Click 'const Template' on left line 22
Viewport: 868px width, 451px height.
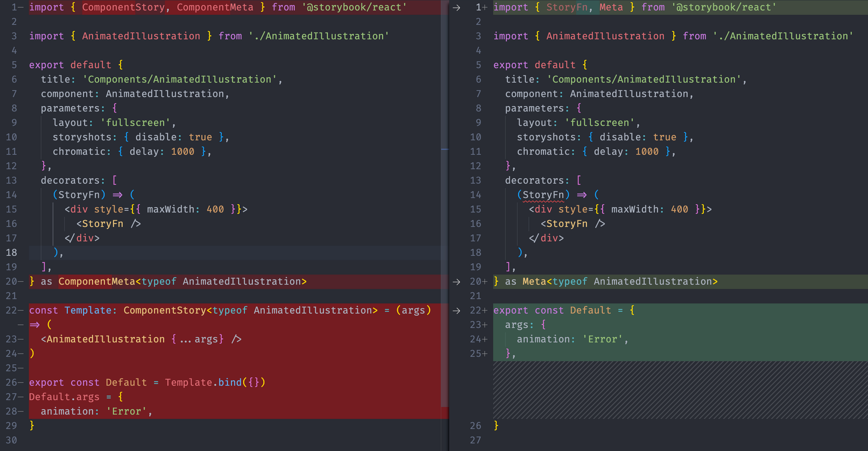coord(70,310)
